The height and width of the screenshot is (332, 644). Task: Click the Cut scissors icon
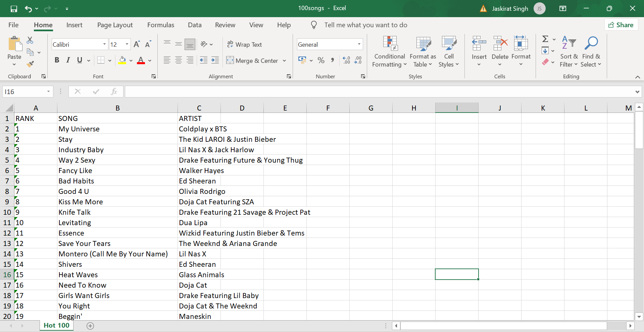click(x=30, y=40)
